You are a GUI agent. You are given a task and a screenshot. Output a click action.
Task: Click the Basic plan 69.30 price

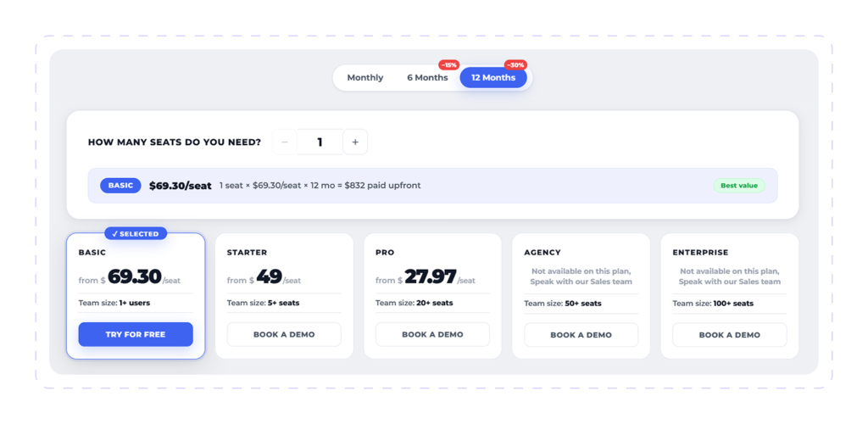pos(135,276)
